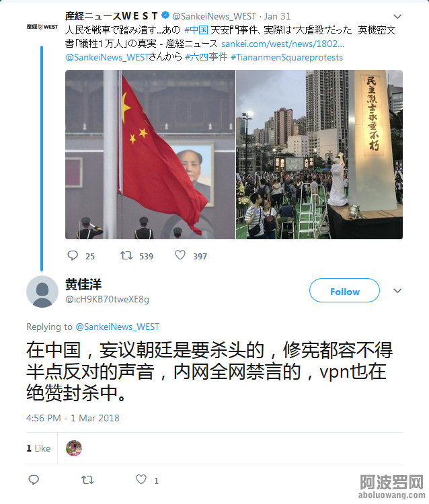This screenshot has width=429, height=504.
Task: Retweet the Sankei News WEST tweet
Action: tap(126, 255)
